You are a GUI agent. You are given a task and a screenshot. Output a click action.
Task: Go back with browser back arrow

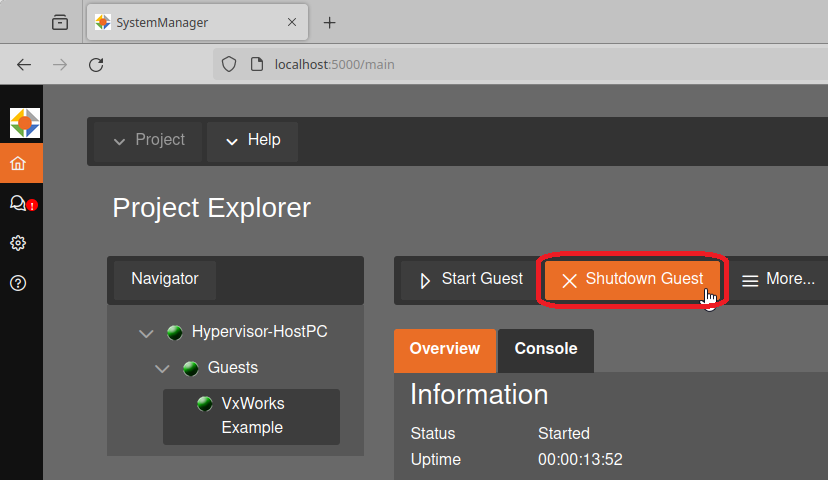tap(24, 64)
